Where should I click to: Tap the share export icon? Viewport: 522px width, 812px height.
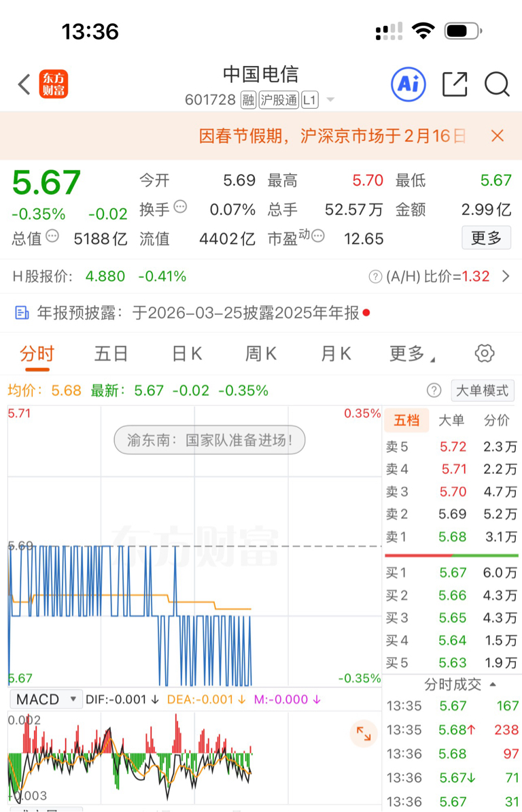pyautogui.click(x=455, y=84)
